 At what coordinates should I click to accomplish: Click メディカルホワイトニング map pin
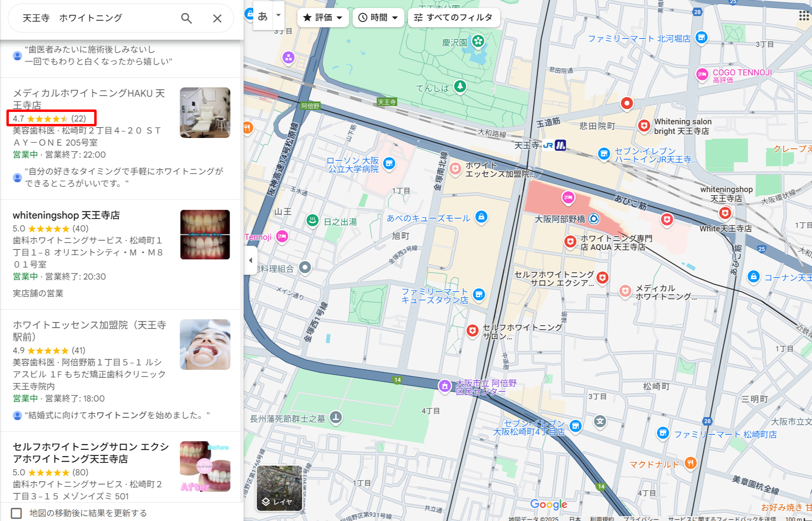[625, 291]
